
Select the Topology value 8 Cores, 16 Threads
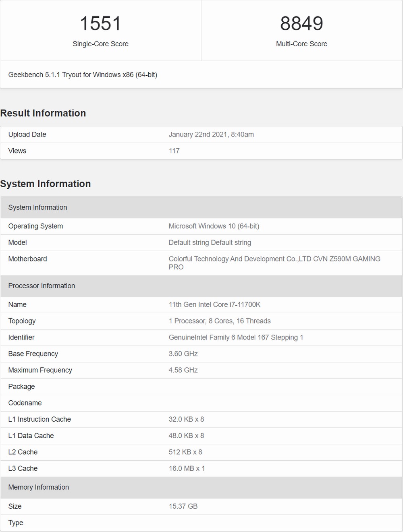coord(220,321)
